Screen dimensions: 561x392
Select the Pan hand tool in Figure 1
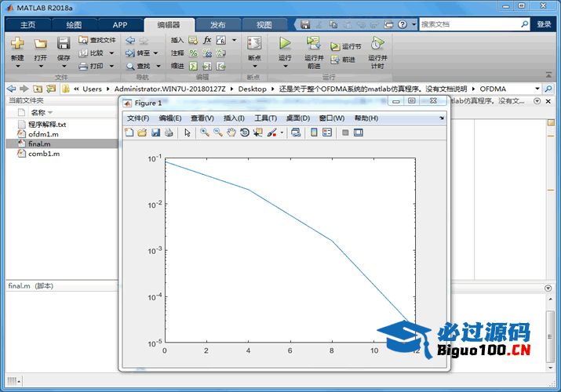coord(231,132)
